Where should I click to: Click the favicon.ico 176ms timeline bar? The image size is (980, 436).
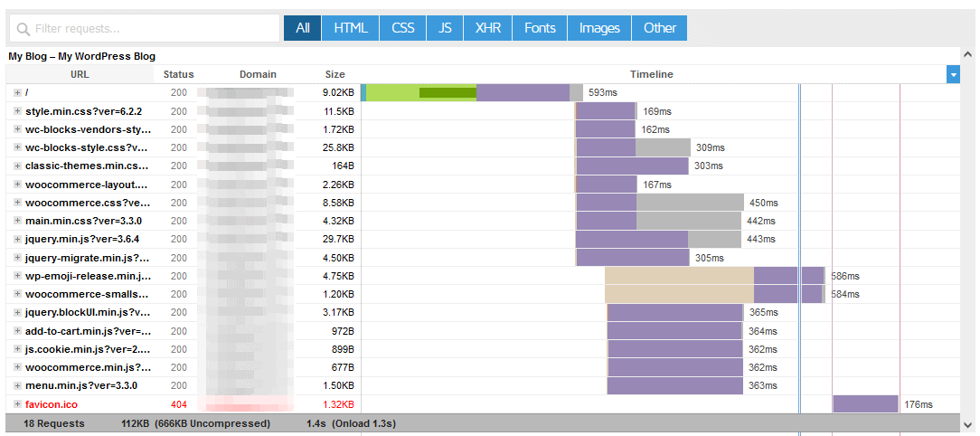point(865,404)
